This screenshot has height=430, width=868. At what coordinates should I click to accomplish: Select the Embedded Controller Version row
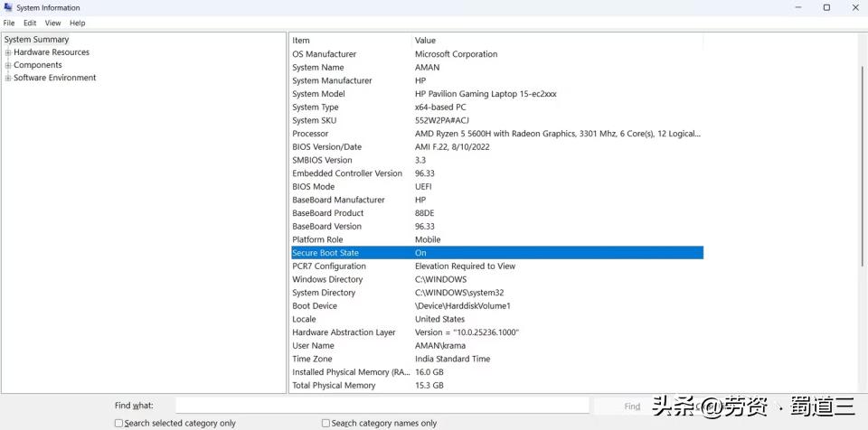click(x=497, y=173)
